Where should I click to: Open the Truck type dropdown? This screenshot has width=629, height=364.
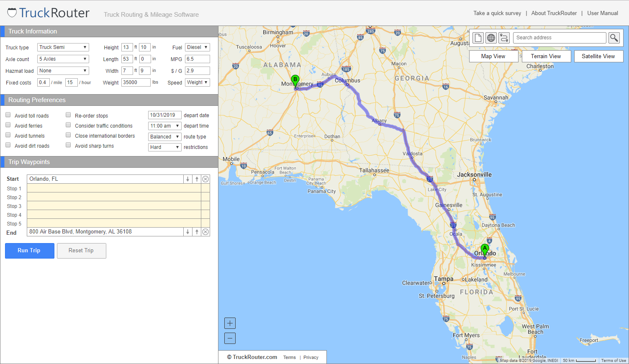coord(63,47)
